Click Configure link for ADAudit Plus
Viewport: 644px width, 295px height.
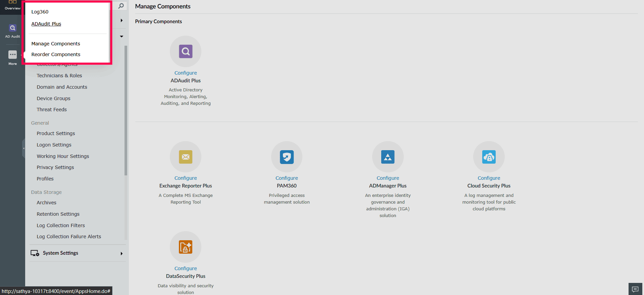pyautogui.click(x=186, y=73)
